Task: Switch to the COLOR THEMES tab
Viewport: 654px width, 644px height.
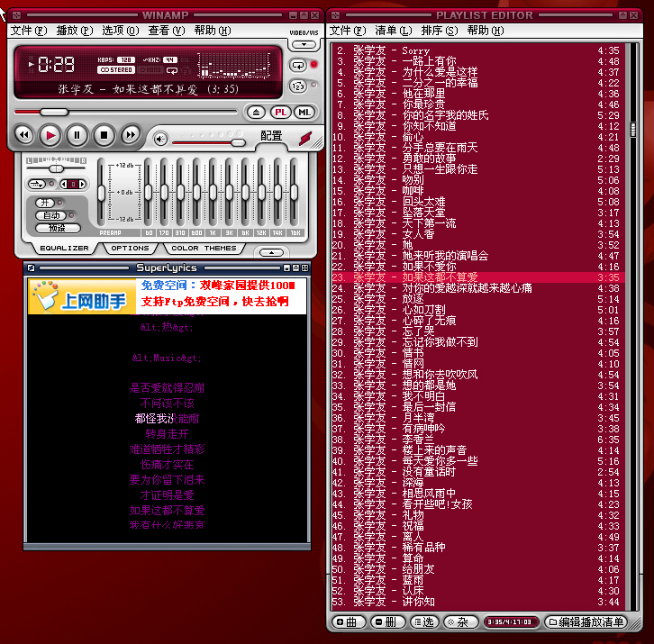Action: (204, 249)
